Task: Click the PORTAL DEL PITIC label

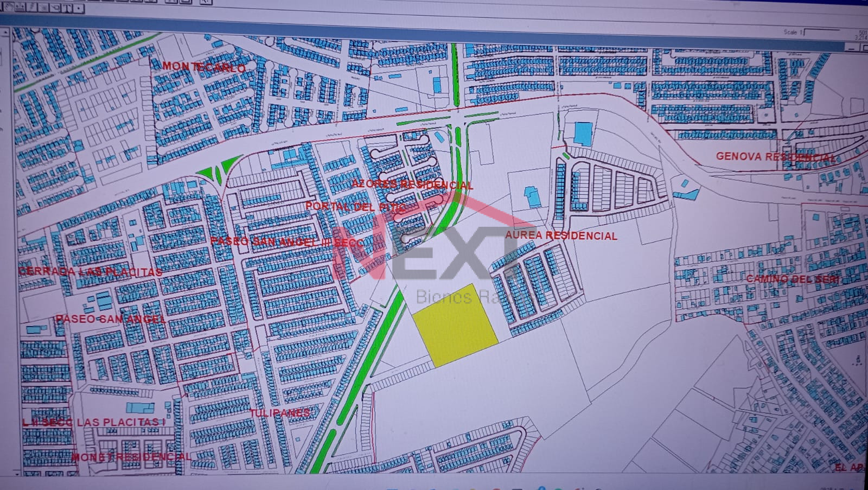Action: [x=355, y=207]
